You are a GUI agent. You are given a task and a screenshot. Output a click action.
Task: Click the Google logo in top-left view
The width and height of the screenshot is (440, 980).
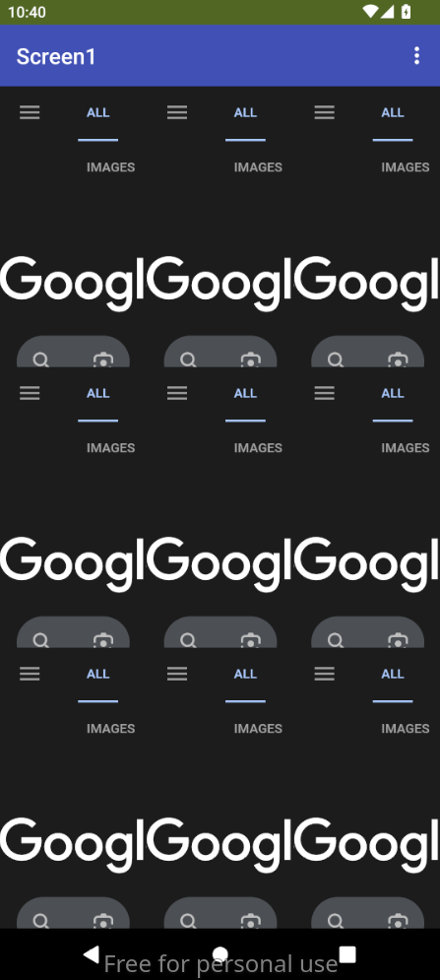73,283
